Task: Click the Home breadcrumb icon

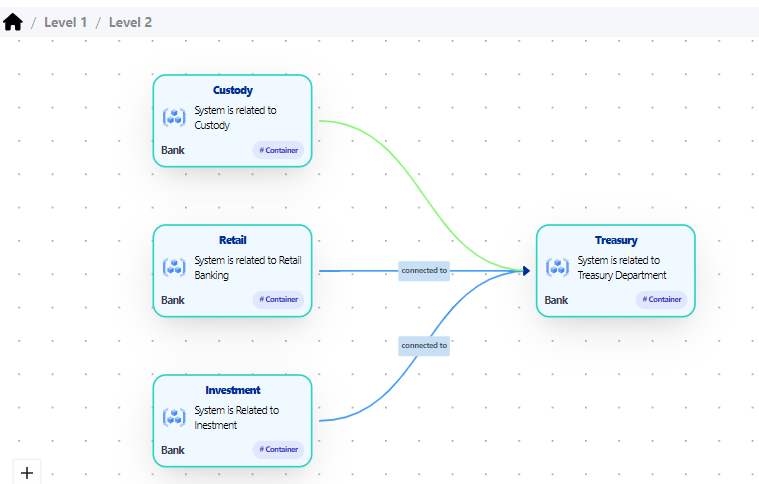Action: tap(13, 22)
